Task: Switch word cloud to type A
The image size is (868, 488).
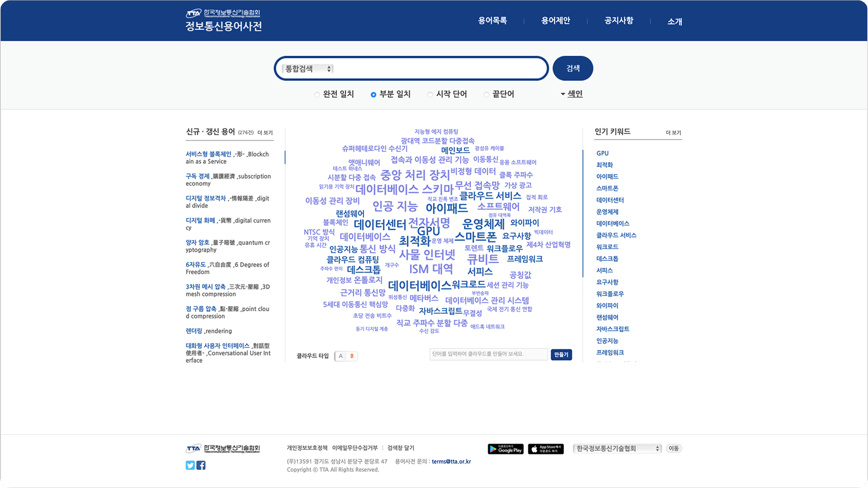Action: point(341,356)
